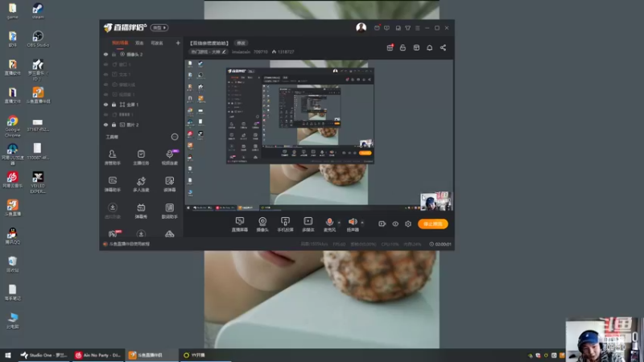The height and width of the screenshot is (362, 644).
Task: Select the 图片 2 source row
Action: [x=142, y=125]
